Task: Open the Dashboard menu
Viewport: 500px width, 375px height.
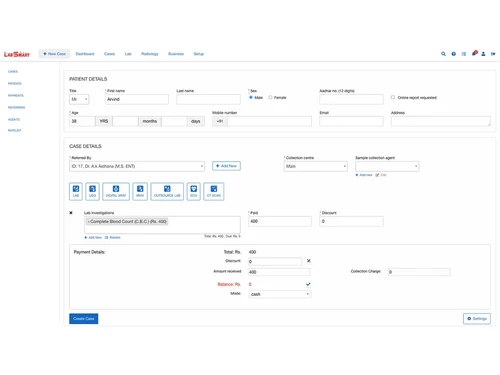Action: 85,54
